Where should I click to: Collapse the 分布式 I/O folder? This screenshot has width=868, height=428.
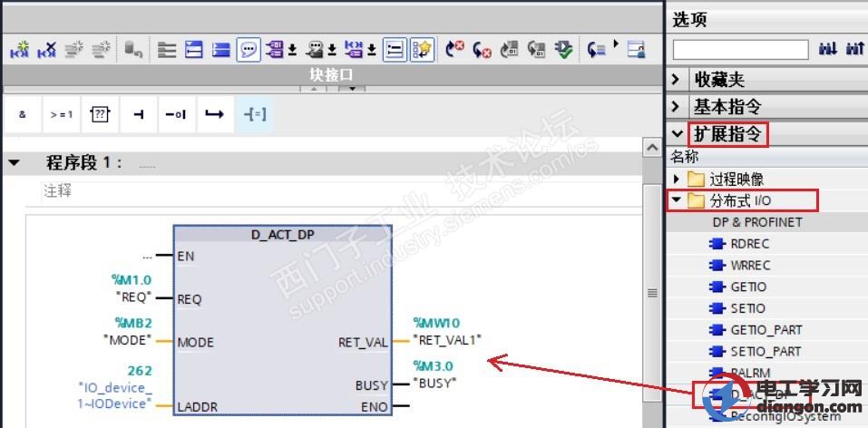(676, 200)
